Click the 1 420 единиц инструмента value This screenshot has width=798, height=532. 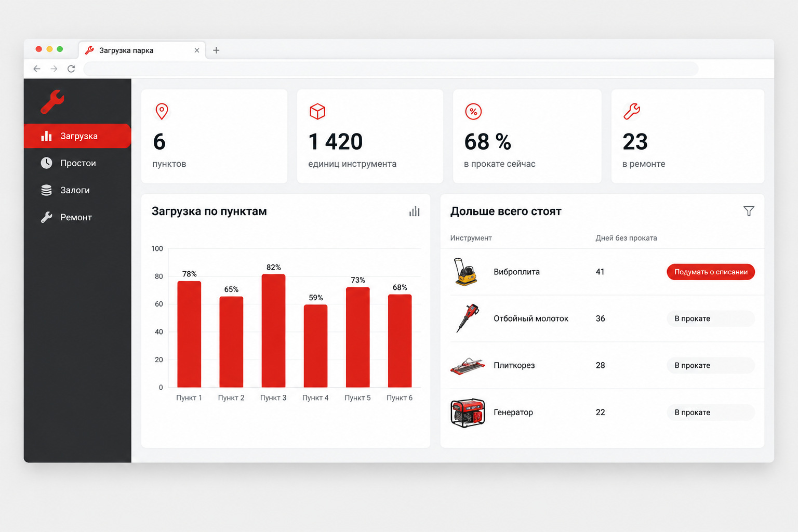pyautogui.click(x=336, y=141)
